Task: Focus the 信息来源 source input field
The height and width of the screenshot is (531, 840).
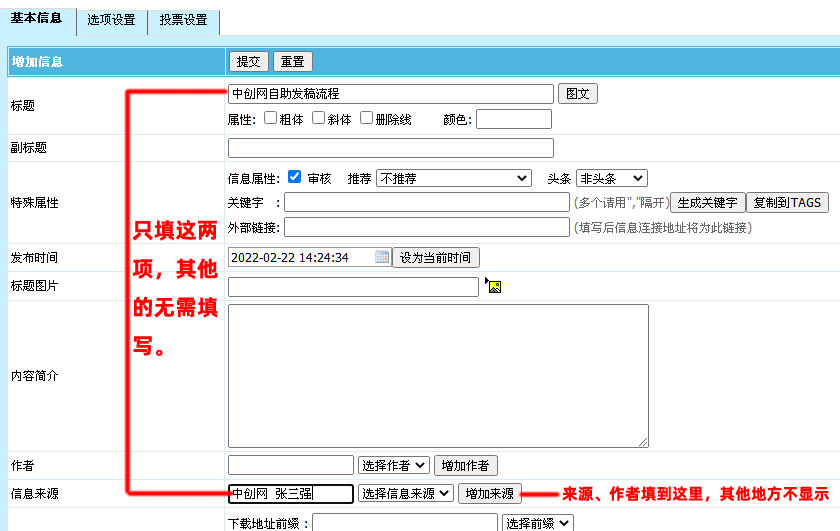Action: [291, 493]
